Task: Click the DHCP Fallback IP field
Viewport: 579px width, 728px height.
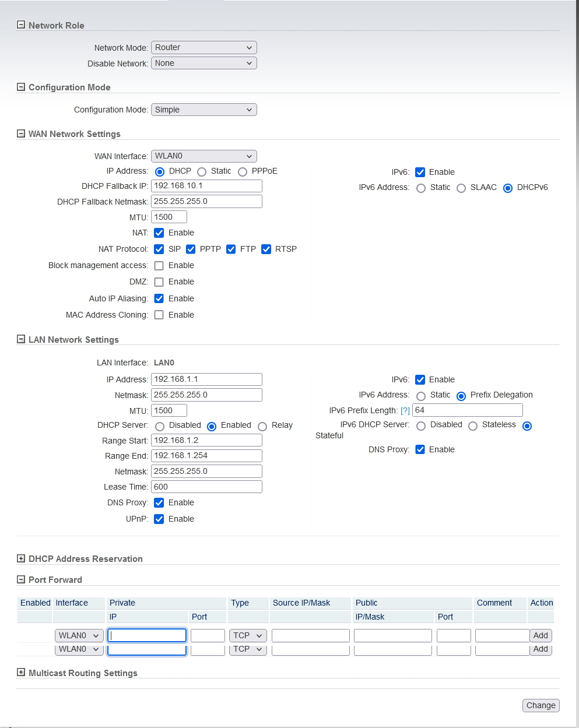Action: pos(206,186)
